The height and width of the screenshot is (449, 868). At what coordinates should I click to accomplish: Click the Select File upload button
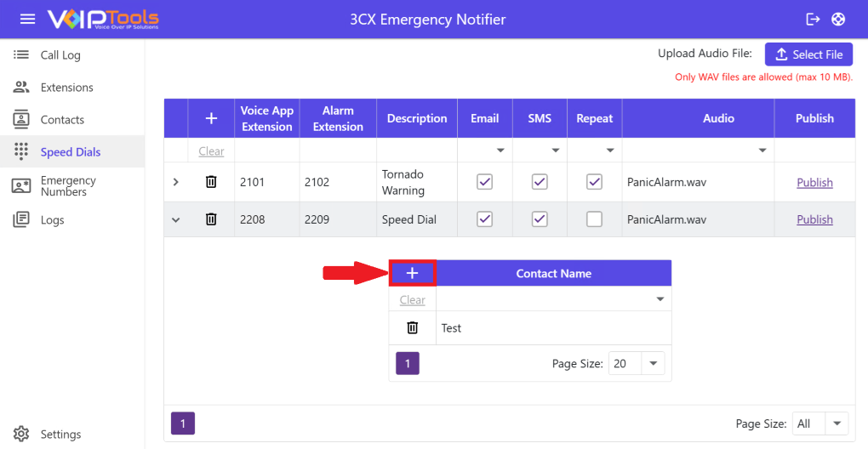click(808, 54)
